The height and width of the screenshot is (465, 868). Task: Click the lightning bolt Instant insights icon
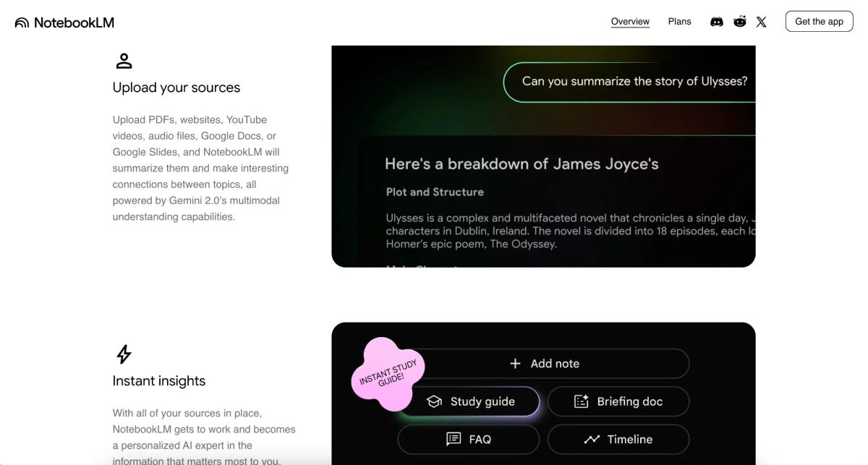[124, 354]
